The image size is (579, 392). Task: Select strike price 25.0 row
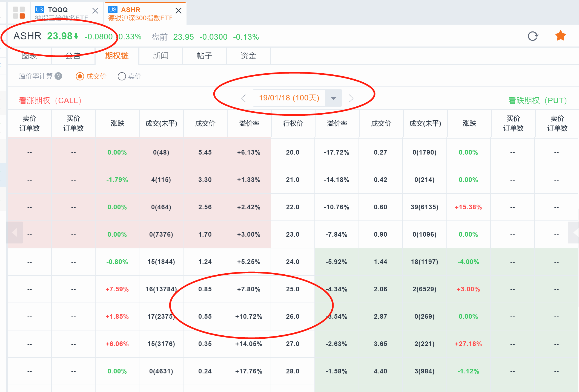(293, 289)
